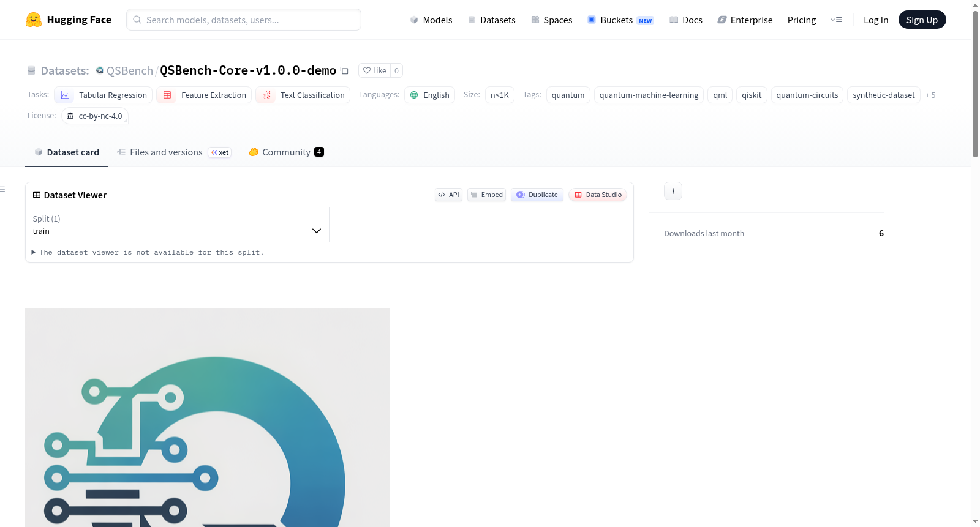Show the 5 additional hidden tags
Viewport: 980px width, 527px height.
[x=930, y=95]
